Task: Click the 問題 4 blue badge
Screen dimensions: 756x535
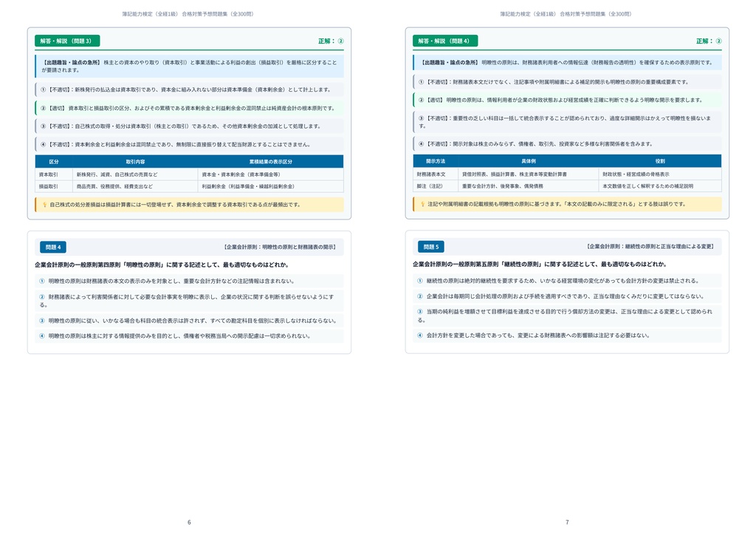Action: tap(53, 247)
